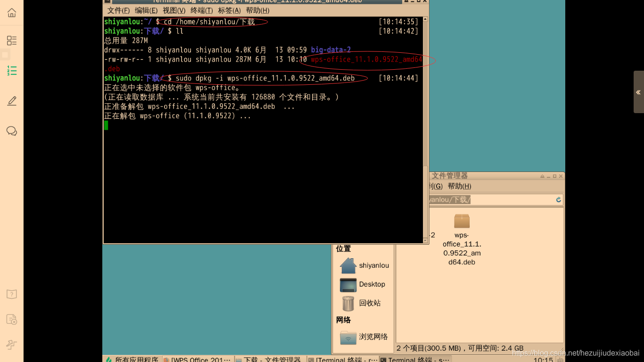Open terminal 终端(T) menu

click(x=202, y=10)
